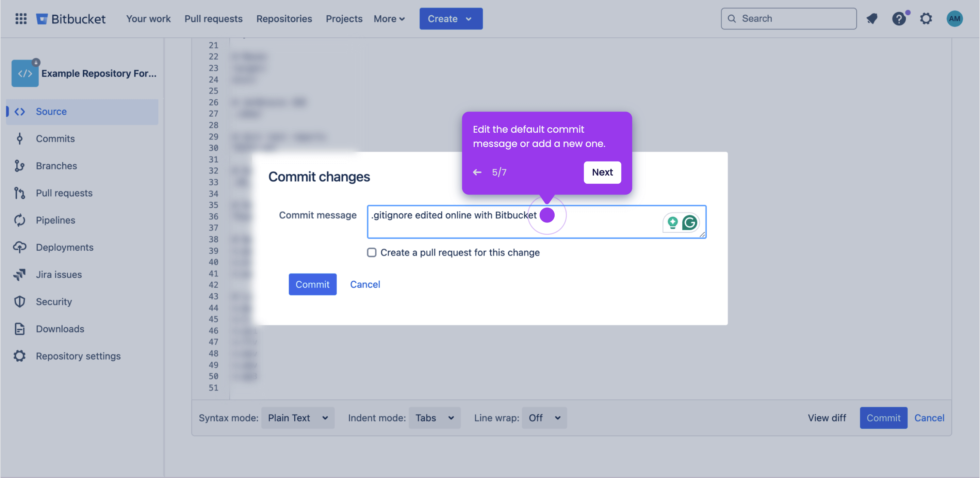980x478 pixels.
Task: Click the repository code avatar icon
Action: [x=25, y=73]
